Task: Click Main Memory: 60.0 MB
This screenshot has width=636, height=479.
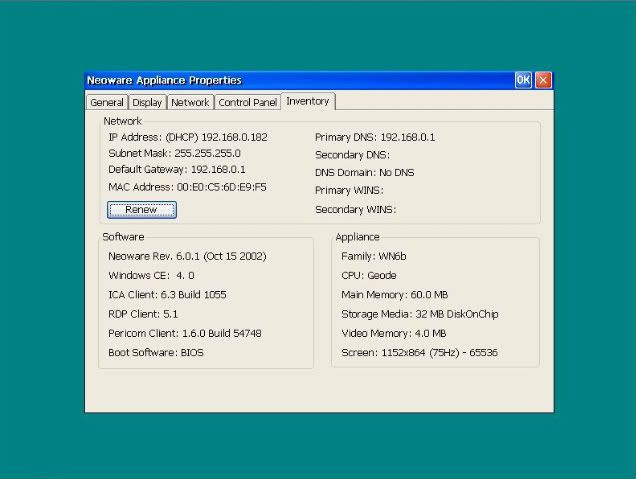Action: 395,294
